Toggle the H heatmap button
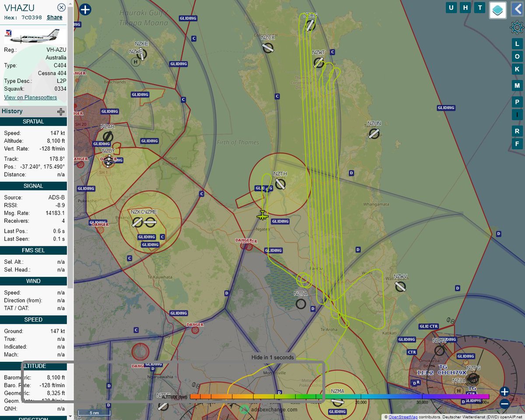Viewport: 525px width, 420px height. coord(465,7)
